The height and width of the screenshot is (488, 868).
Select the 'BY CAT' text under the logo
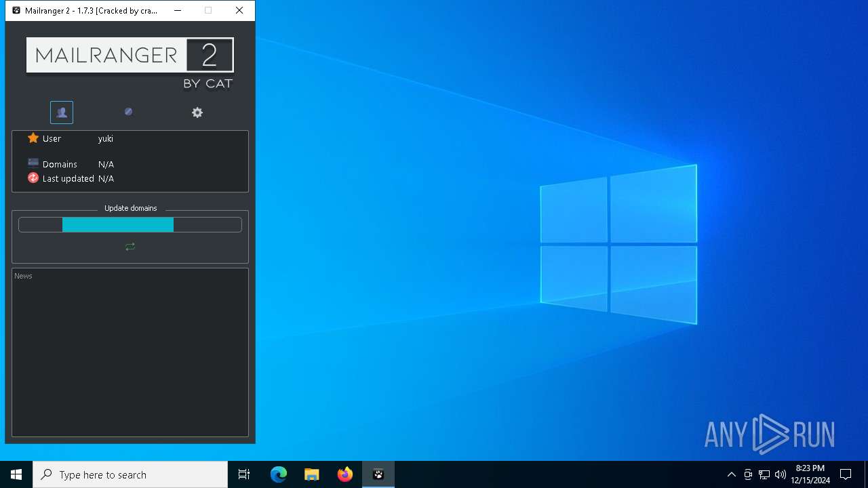click(x=208, y=83)
